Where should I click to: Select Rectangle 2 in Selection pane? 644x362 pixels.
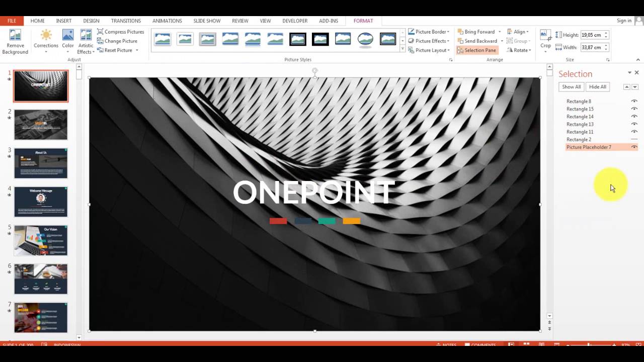click(579, 139)
